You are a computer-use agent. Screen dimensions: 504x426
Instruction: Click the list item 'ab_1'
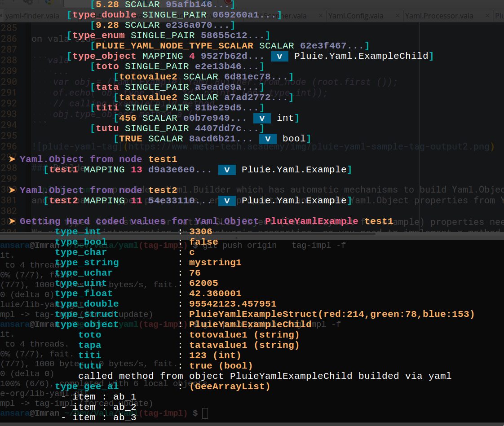[125, 397]
